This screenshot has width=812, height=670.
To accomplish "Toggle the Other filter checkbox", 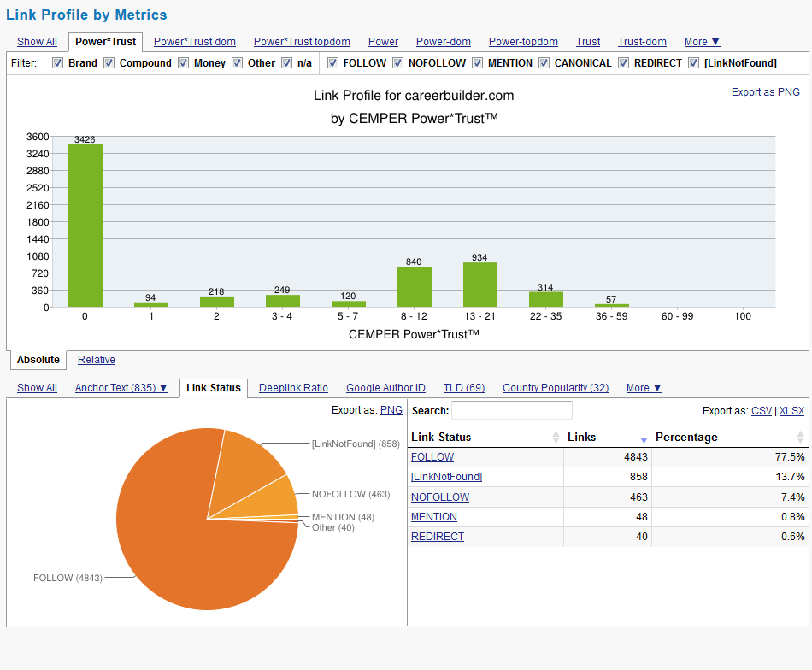I will click(237, 63).
